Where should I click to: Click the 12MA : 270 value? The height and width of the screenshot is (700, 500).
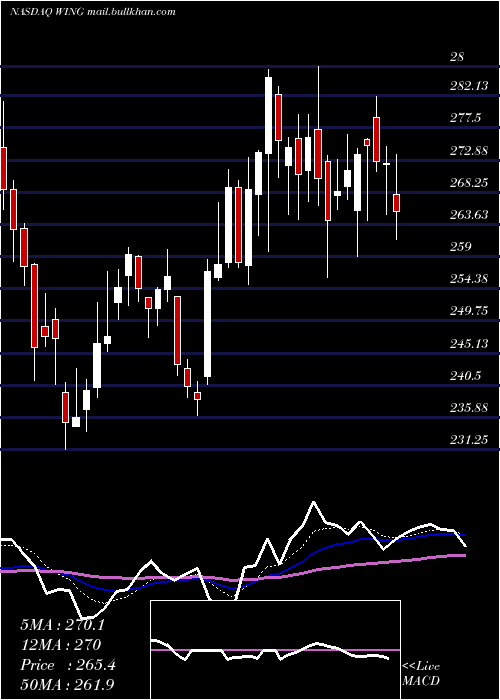point(61,645)
